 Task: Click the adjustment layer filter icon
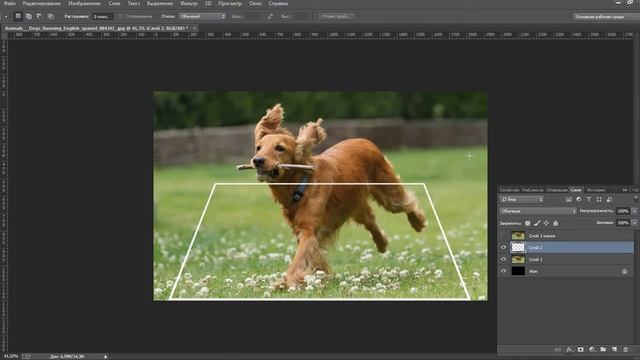[x=579, y=199]
